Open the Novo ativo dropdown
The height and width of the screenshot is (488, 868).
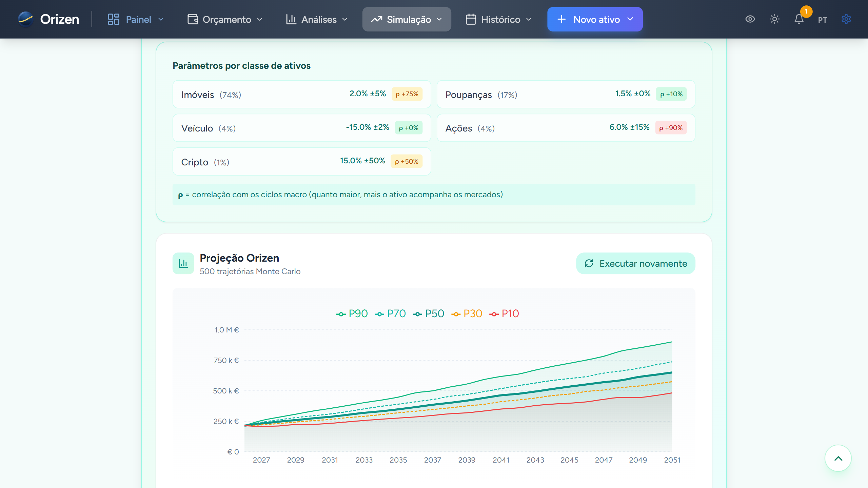pos(595,19)
